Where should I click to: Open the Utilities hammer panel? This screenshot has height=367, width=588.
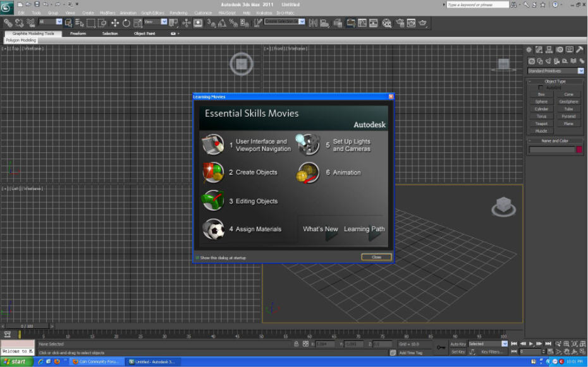pyautogui.click(x=580, y=49)
